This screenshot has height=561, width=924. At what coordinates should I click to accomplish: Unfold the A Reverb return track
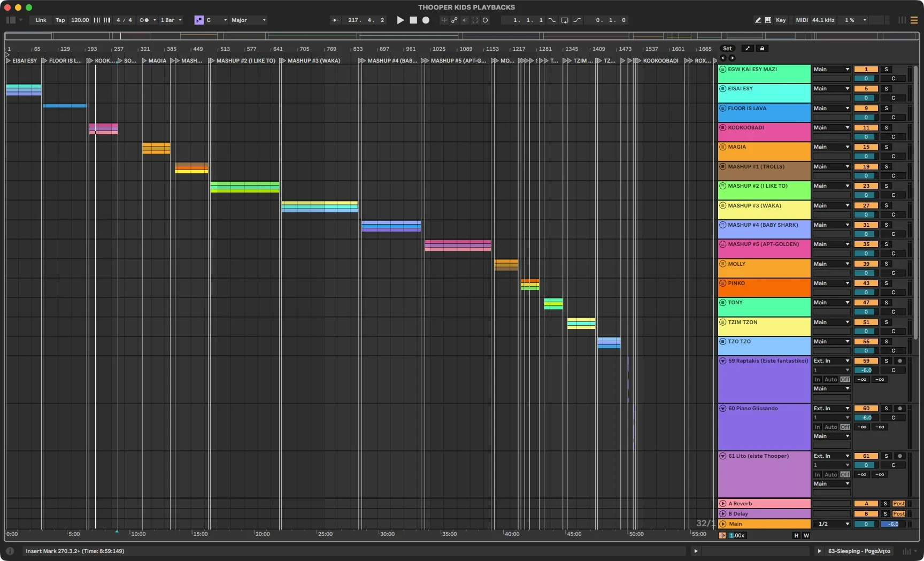tap(723, 504)
